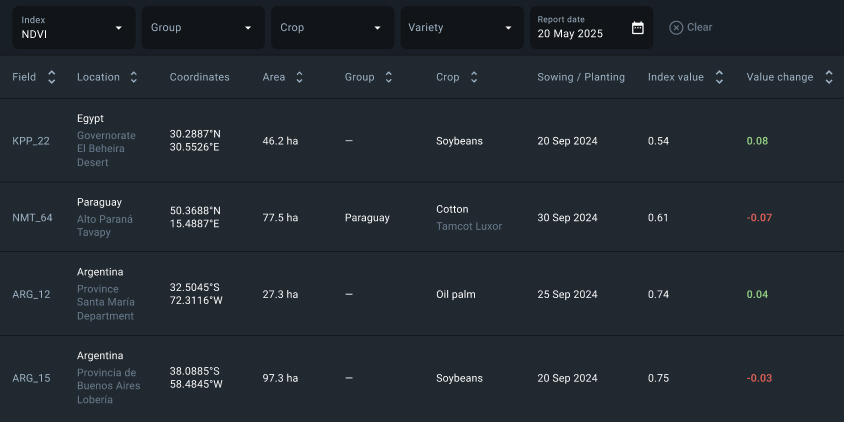This screenshot has width=844, height=422.
Task: Click sowing date 30 Sep 2024
Action: pyautogui.click(x=567, y=218)
